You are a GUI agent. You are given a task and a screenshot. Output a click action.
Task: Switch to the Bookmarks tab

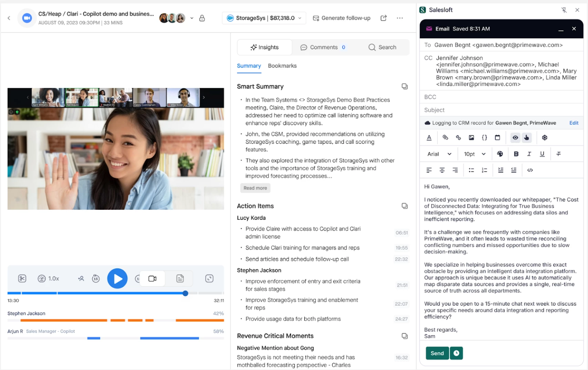click(x=282, y=66)
